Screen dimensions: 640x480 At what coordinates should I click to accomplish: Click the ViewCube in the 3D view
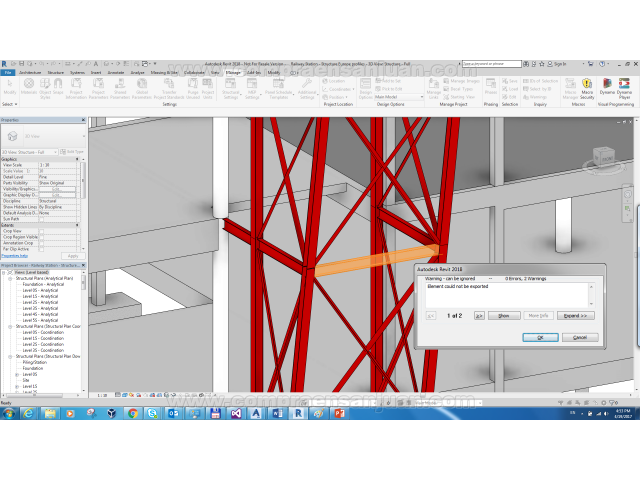tap(604, 157)
